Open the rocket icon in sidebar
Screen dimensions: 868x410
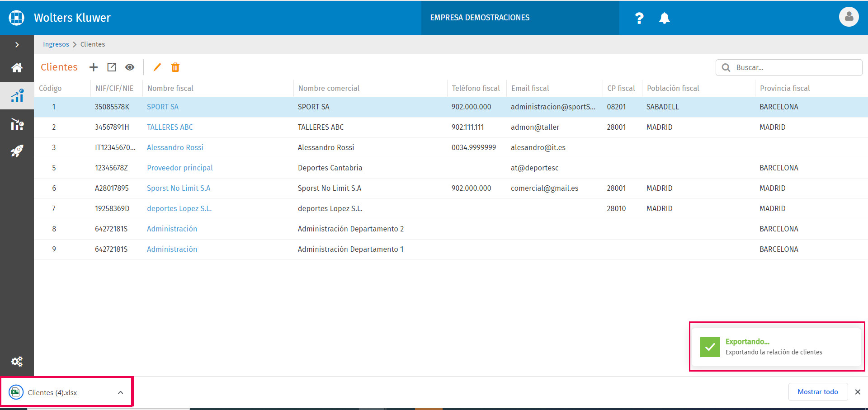17,151
